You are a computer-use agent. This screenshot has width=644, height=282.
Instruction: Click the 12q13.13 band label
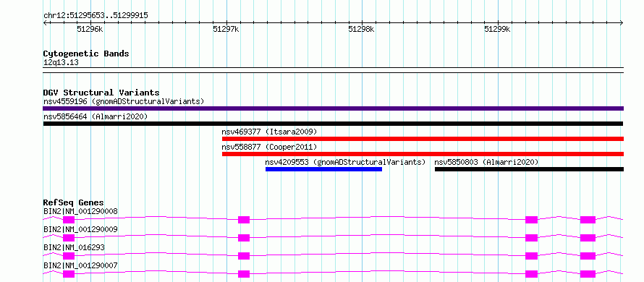(x=61, y=63)
